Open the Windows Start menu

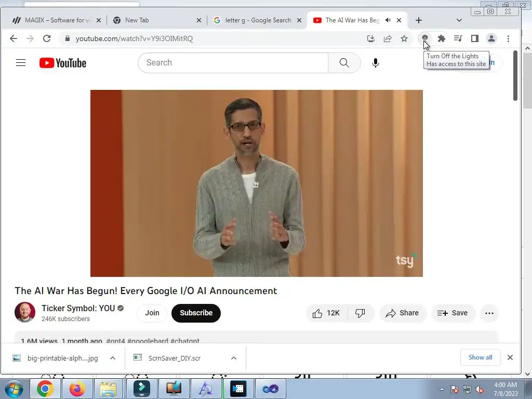point(14,389)
